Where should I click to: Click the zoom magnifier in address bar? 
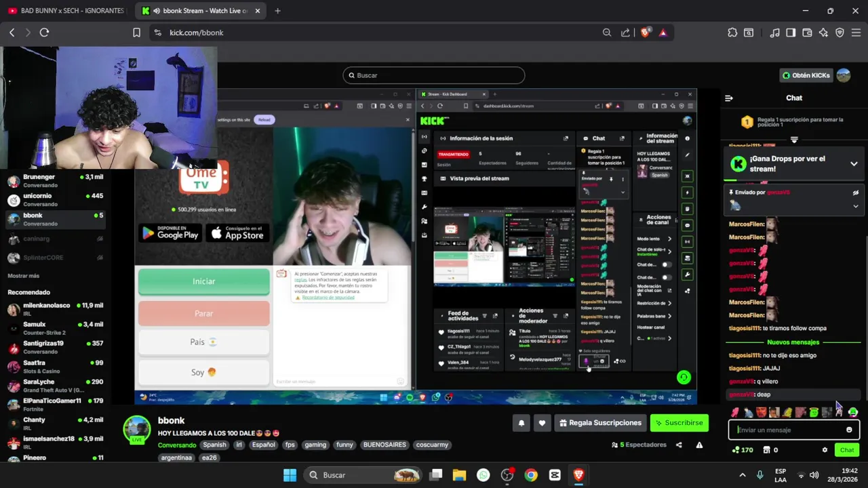click(x=607, y=33)
